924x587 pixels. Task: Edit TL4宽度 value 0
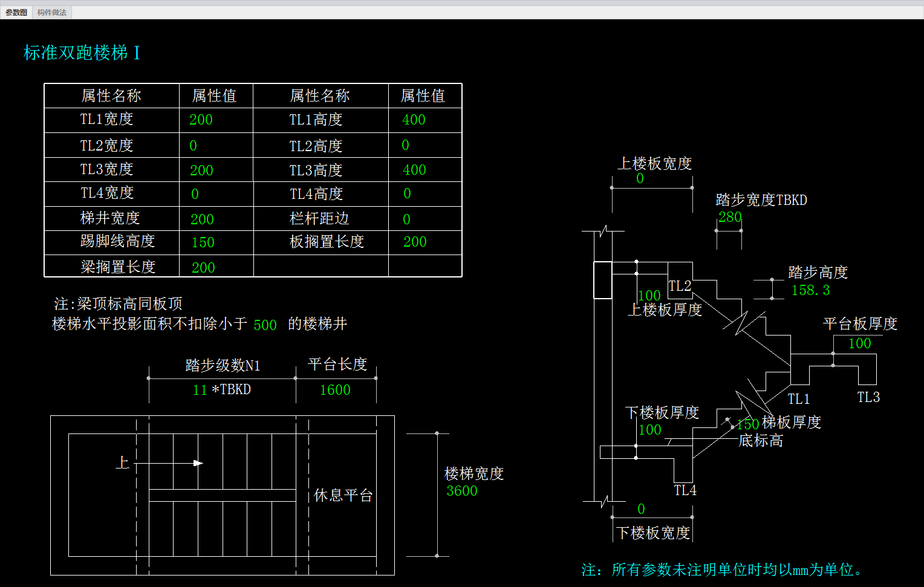click(x=195, y=194)
